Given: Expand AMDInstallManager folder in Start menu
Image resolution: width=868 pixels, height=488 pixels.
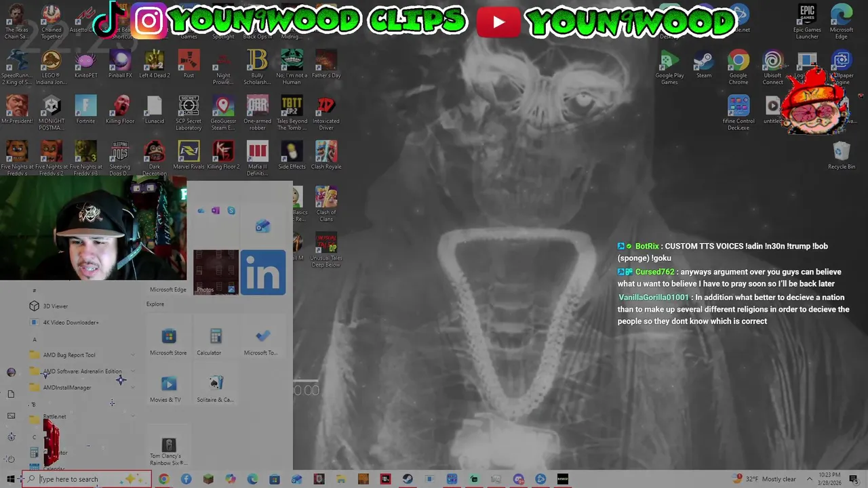Looking at the screenshot, I should click(81, 388).
